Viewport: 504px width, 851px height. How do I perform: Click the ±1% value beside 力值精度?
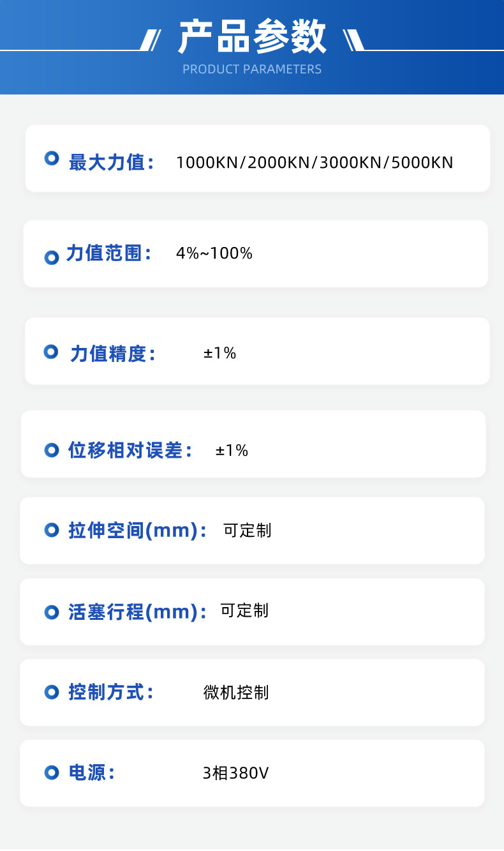220,352
